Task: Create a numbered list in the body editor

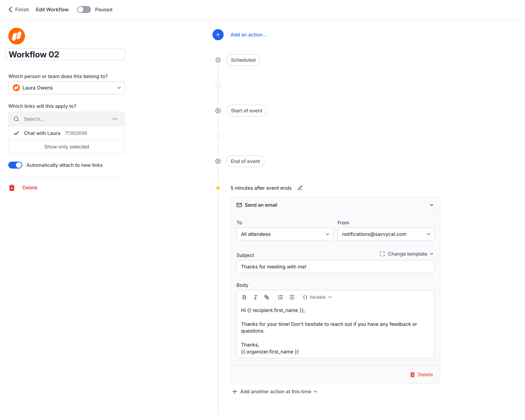Action: [x=280, y=297]
